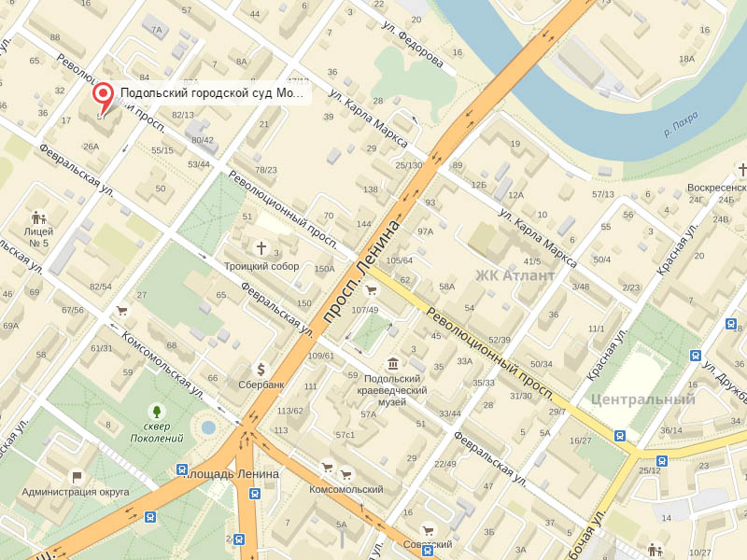Screen dimensions: 747x560
Task: Open the Подольский городской суд label balloon
Action: tap(212, 92)
